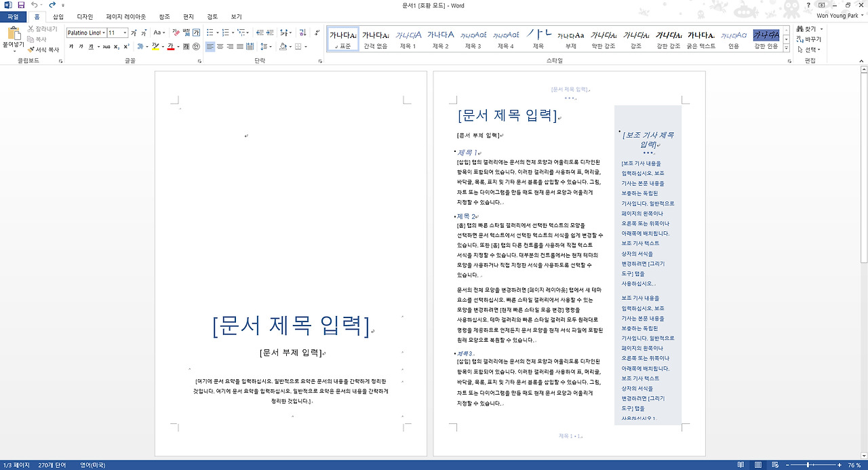The height and width of the screenshot is (470, 868).
Task: Apply the 제목 1 style
Action: point(408,39)
